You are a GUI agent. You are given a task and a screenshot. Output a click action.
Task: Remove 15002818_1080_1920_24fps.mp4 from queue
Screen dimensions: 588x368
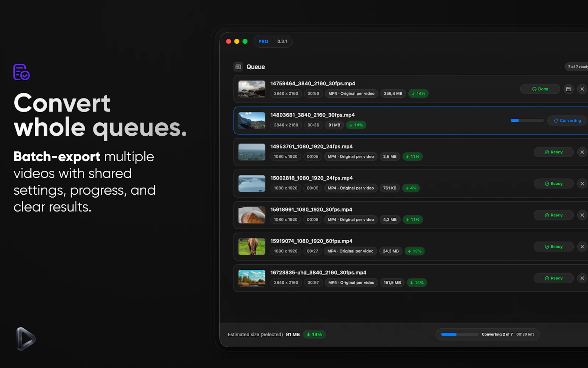(x=582, y=184)
